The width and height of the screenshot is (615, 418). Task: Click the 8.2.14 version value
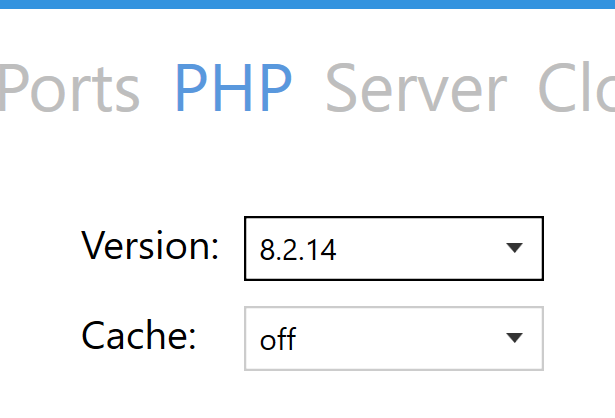[298, 249]
